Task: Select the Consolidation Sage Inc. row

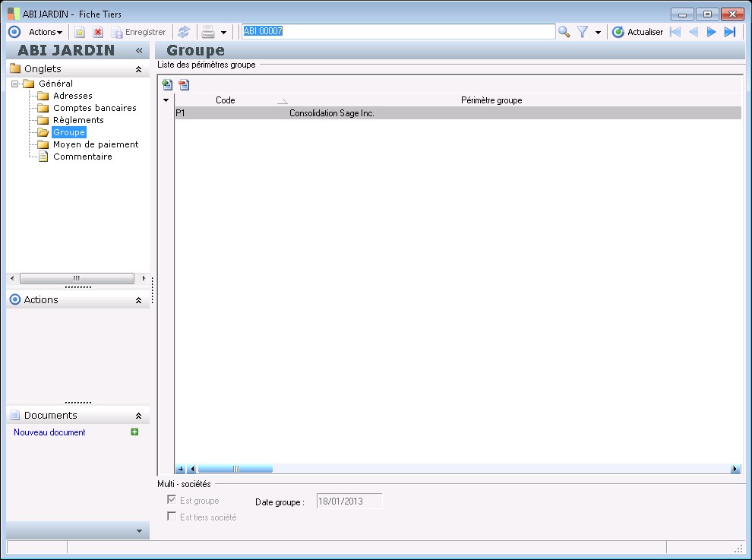Action: (x=458, y=113)
